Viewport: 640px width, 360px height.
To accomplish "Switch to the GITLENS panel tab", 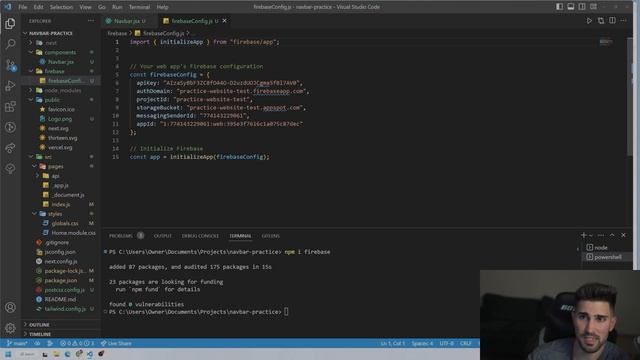I will point(271,236).
